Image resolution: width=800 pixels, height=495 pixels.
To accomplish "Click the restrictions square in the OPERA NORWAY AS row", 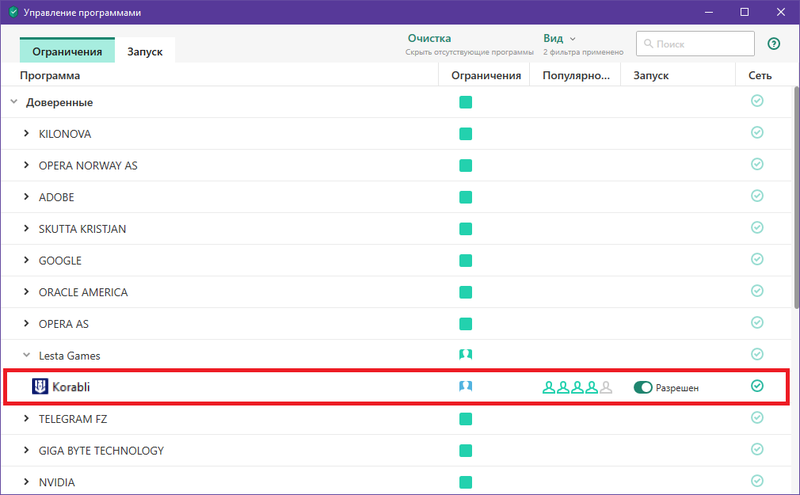I will [x=465, y=165].
